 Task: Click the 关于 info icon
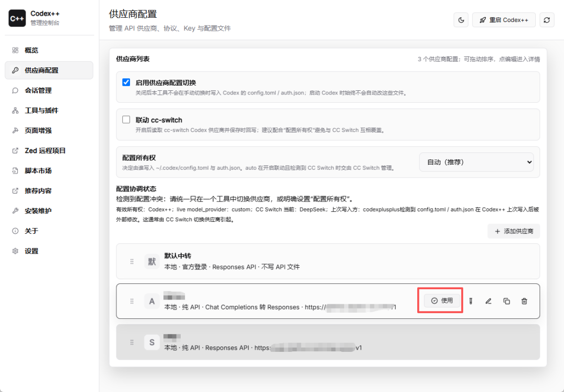[x=15, y=231]
